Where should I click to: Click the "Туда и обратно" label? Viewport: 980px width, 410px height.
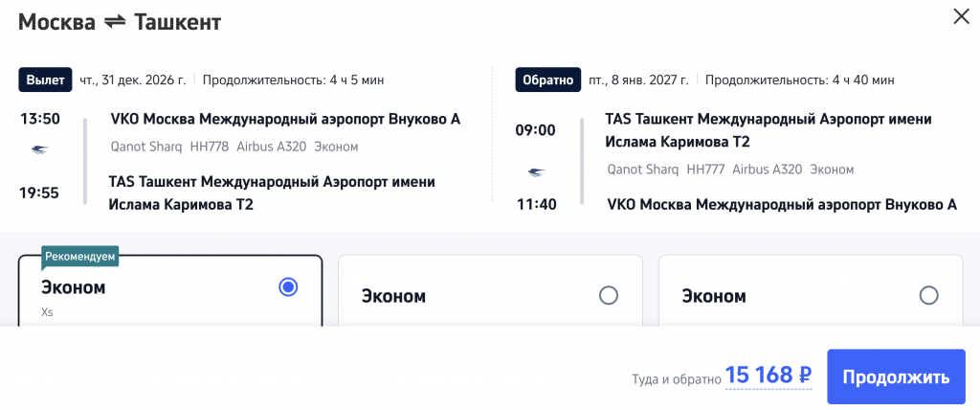click(x=676, y=379)
